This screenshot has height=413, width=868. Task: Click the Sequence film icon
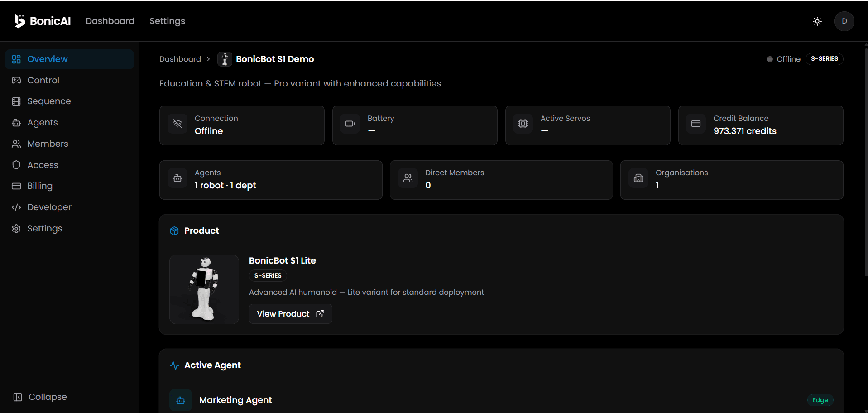[x=16, y=101]
